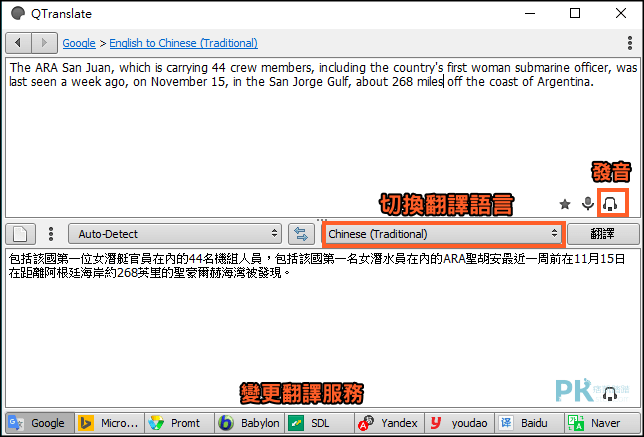Play translation audio with lower headphones icon

(610, 393)
